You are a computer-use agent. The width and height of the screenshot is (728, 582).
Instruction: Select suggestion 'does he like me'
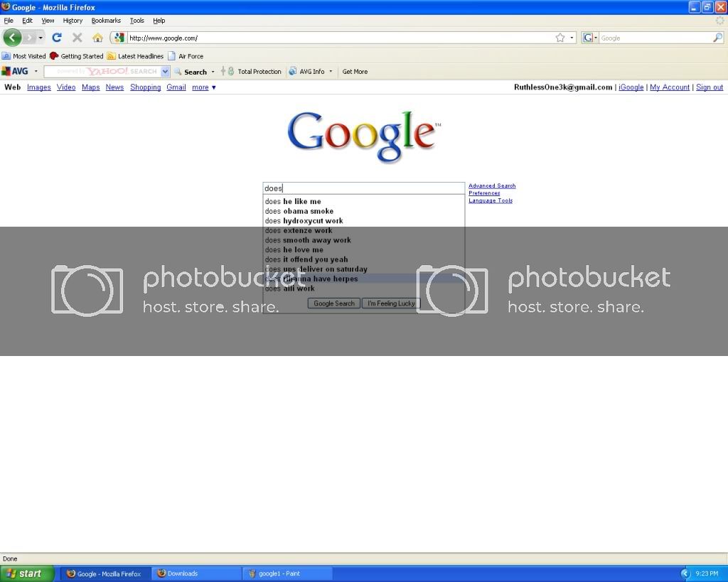[x=363, y=201]
